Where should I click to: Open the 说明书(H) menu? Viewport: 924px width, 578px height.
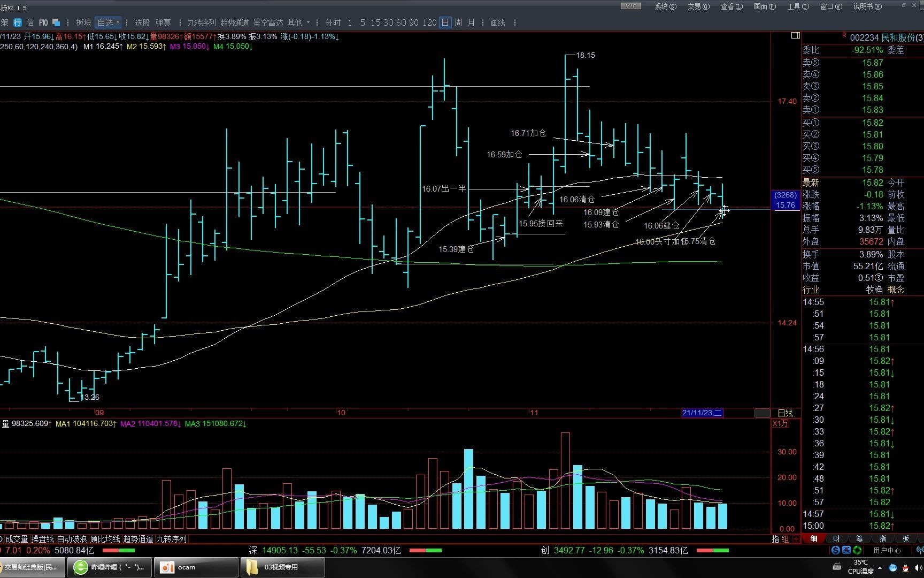pyautogui.click(x=867, y=6)
